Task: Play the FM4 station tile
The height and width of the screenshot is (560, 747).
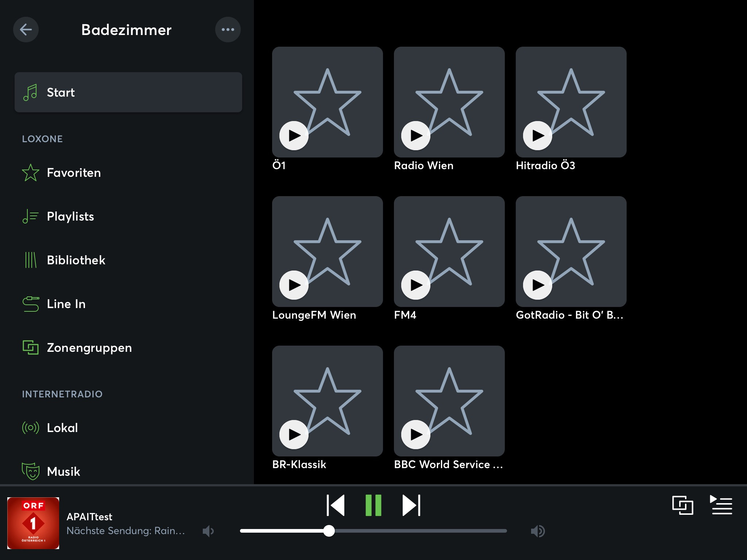Action: pos(416,285)
